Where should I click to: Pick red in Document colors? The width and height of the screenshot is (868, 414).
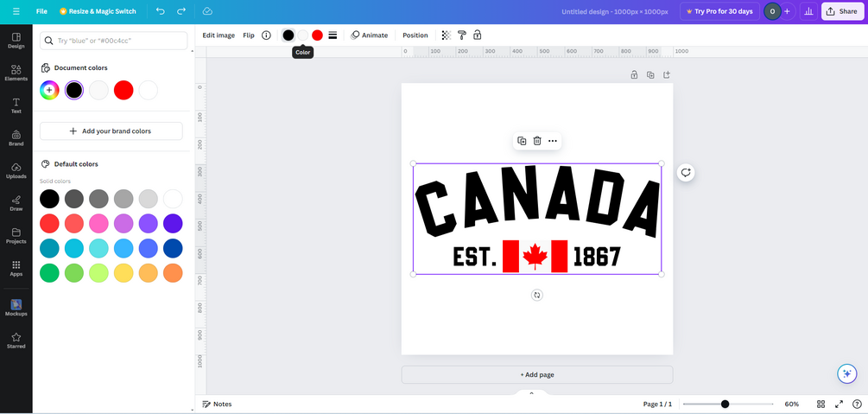coord(124,91)
